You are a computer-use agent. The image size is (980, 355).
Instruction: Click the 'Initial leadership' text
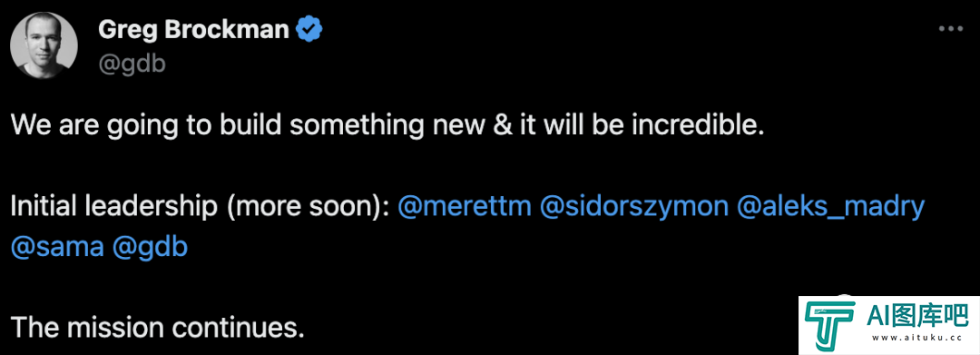click(x=113, y=208)
